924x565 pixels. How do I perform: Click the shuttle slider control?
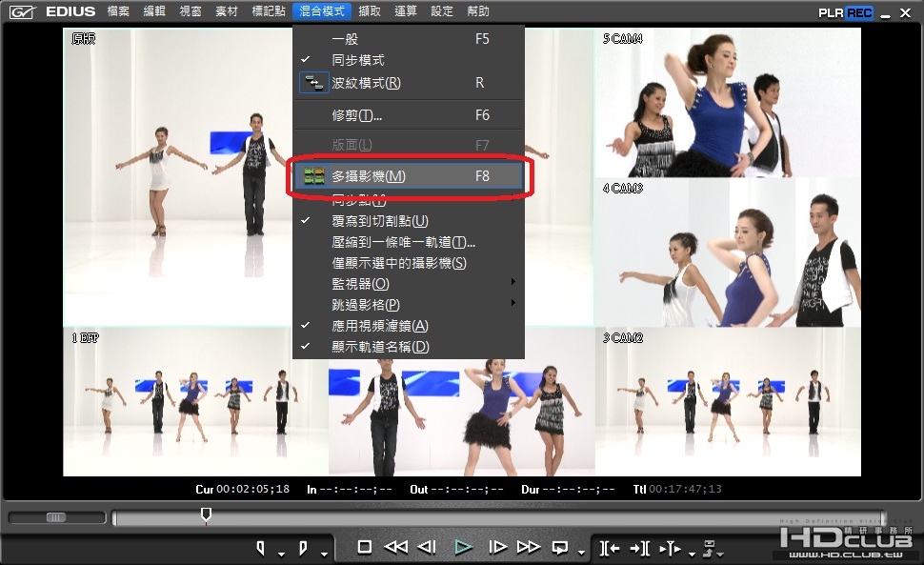pos(56,517)
